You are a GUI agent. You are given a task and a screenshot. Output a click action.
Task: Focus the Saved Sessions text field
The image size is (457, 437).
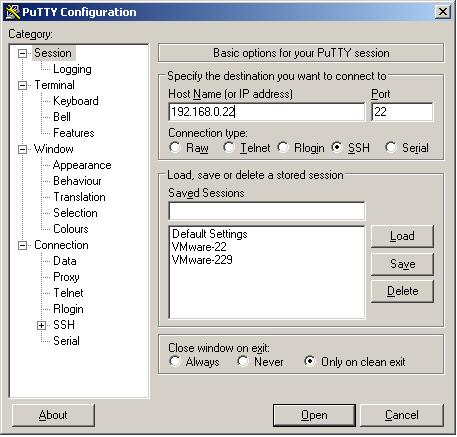point(267,211)
